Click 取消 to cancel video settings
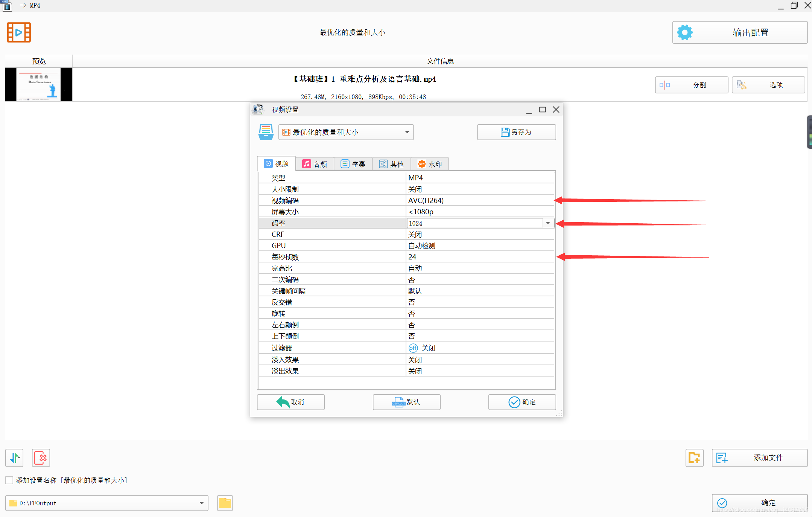Image resolution: width=812 pixels, height=517 pixels. pos(290,402)
